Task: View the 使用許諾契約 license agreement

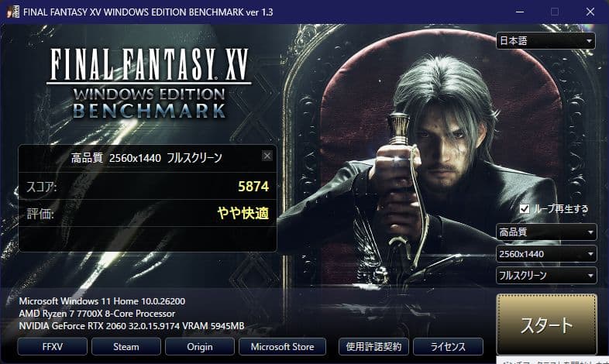Action: [x=373, y=346]
